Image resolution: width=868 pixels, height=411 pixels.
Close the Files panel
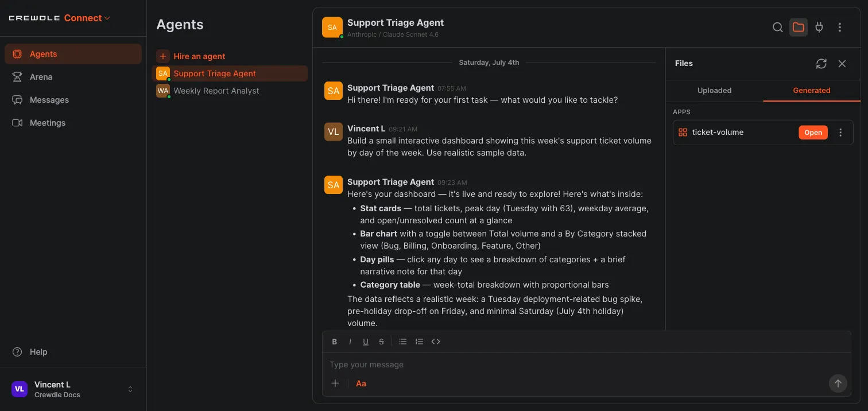point(842,64)
